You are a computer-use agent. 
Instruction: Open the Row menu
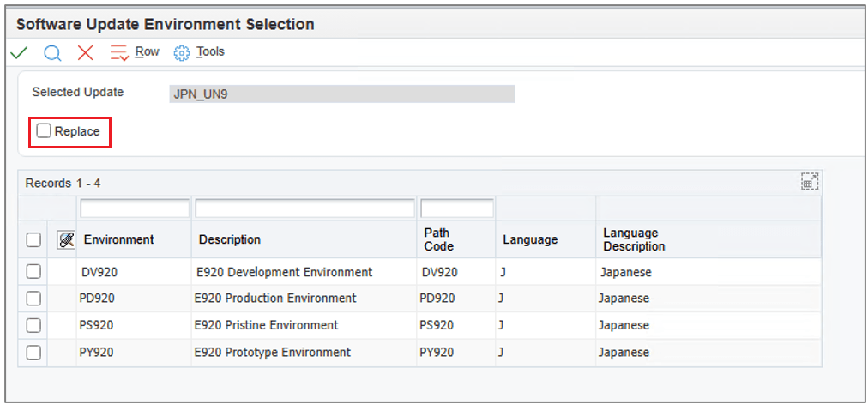pyautogui.click(x=147, y=52)
